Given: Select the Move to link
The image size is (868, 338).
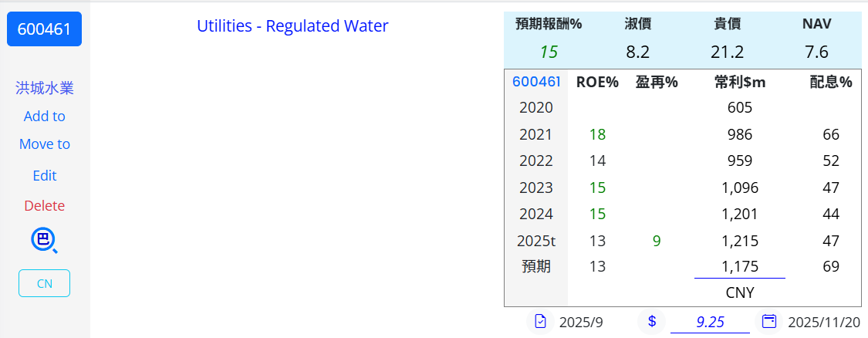Looking at the screenshot, I should [x=45, y=144].
